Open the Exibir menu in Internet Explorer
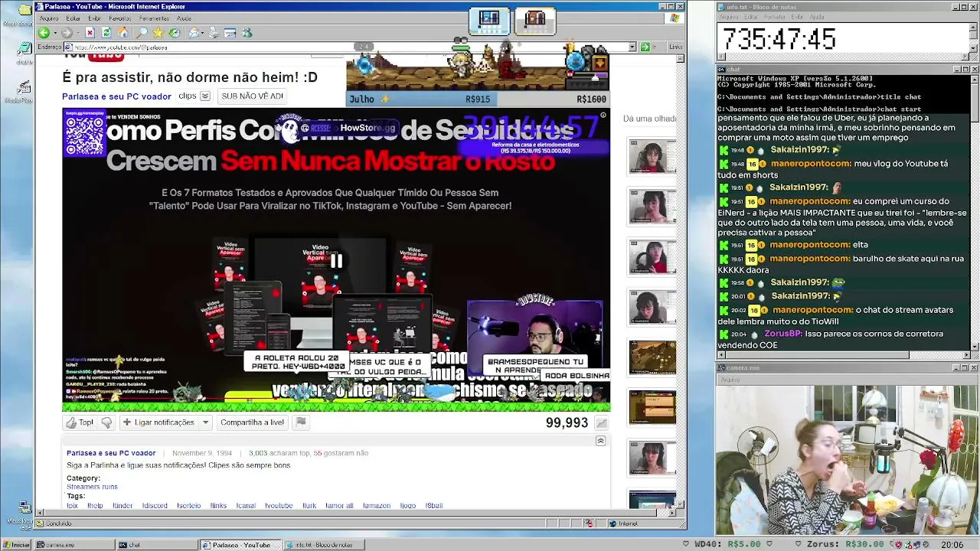 pos(94,18)
